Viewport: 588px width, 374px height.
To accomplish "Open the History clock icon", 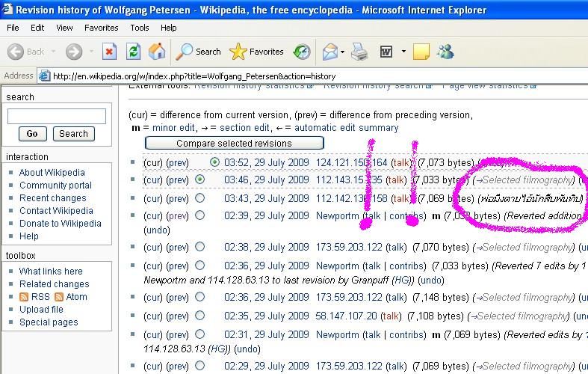I will tap(302, 52).
